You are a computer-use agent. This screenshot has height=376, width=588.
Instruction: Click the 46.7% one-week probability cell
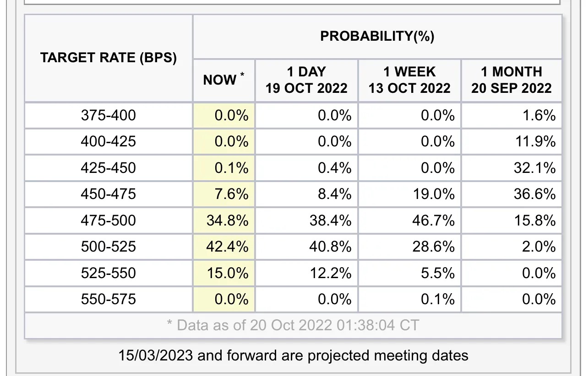pyautogui.click(x=410, y=220)
